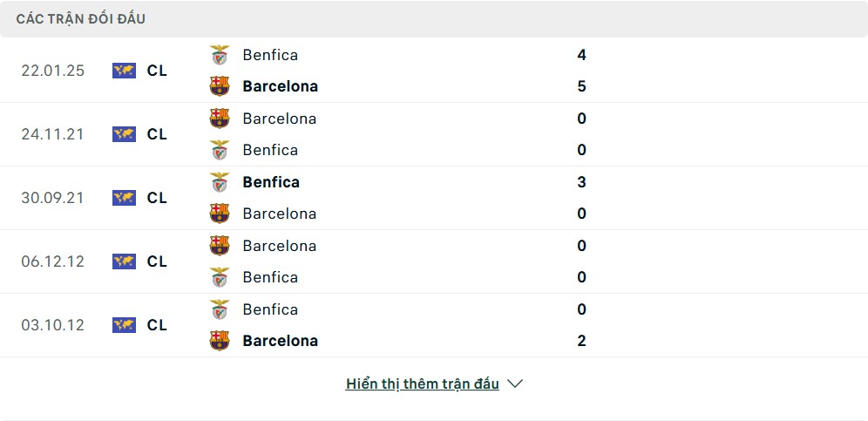Click Champions League icon for 30.09.21 match
The height and width of the screenshot is (421, 868).
124,198
